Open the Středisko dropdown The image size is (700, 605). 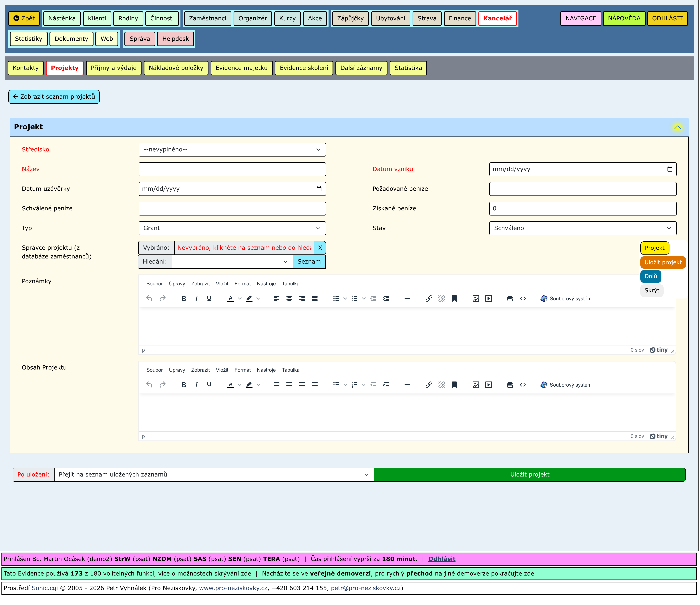click(x=232, y=150)
